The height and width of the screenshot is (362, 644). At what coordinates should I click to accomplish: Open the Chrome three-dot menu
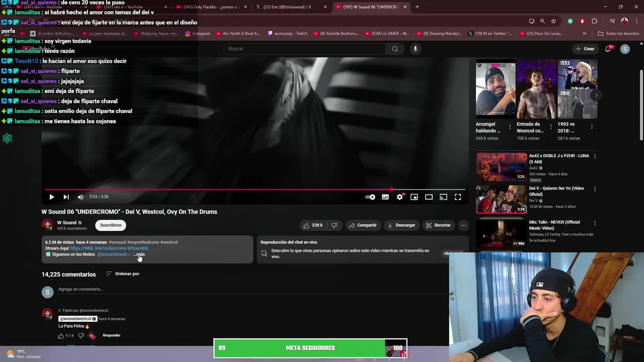636,21
